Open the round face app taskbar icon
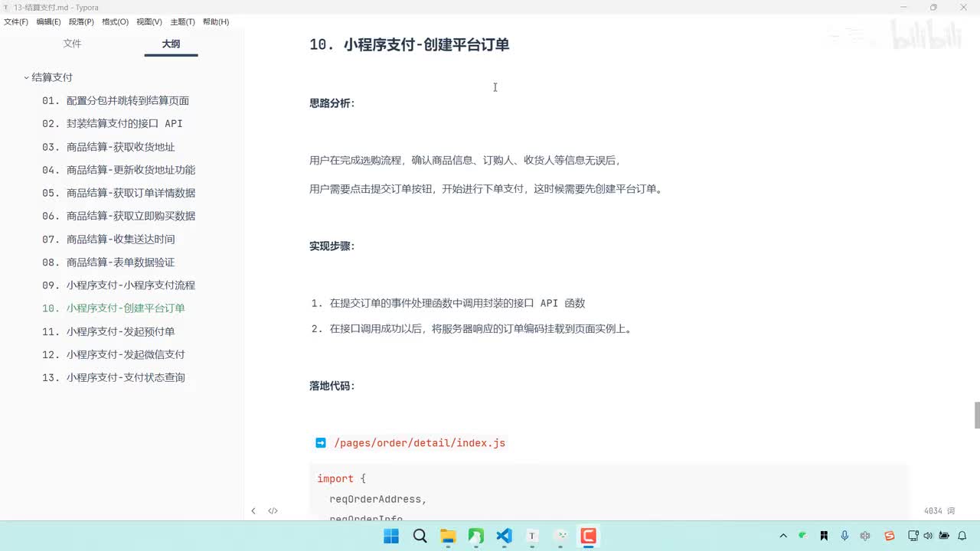This screenshot has height=551, width=980. tap(560, 536)
